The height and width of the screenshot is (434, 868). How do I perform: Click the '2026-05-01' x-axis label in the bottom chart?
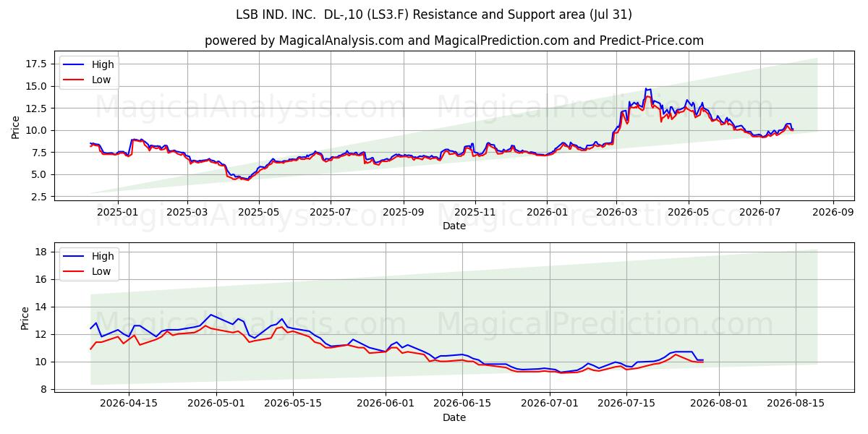[217, 404]
